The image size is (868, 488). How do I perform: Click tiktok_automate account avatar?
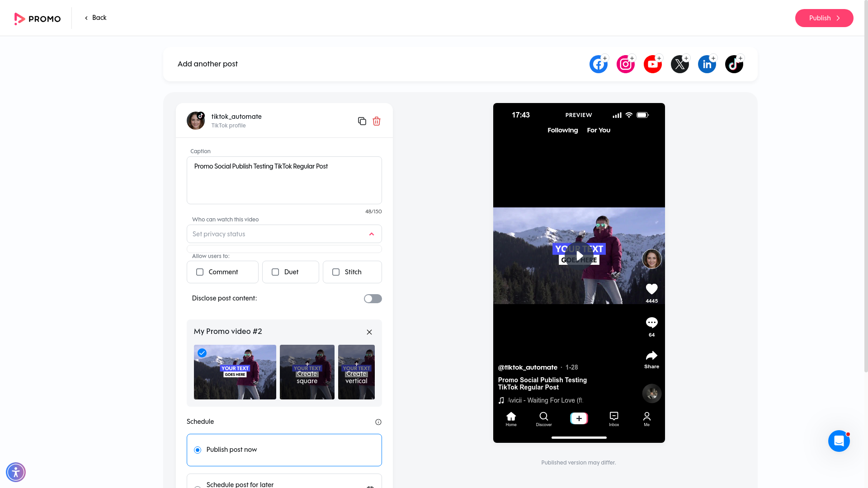[196, 121]
